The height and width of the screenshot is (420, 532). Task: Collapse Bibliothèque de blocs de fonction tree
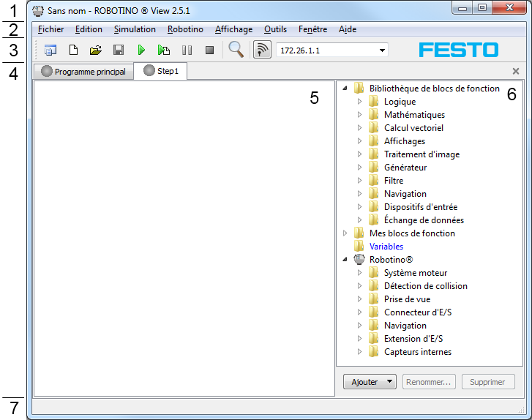(345, 89)
